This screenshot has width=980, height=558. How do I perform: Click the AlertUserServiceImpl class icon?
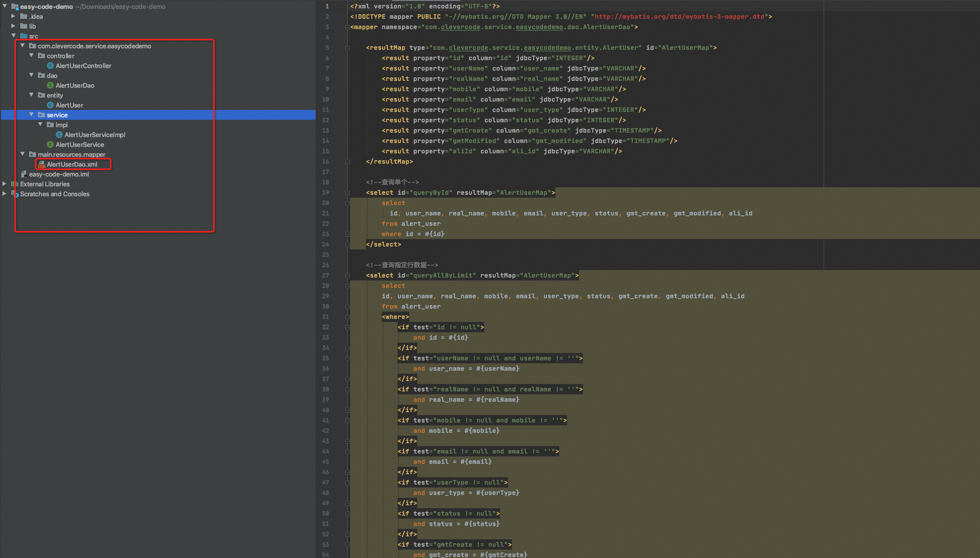tap(59, 135)
